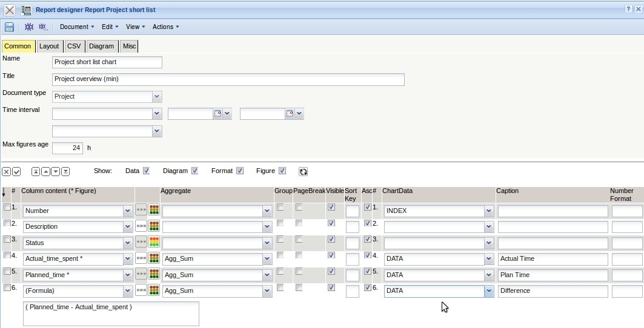
Task: Click the calendar icon of first date field
Action: (x=217, y=114)
